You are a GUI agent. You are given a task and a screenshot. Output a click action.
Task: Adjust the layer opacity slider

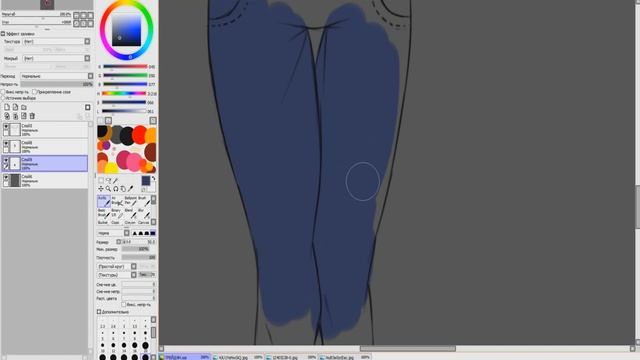[x=57, y=84]
